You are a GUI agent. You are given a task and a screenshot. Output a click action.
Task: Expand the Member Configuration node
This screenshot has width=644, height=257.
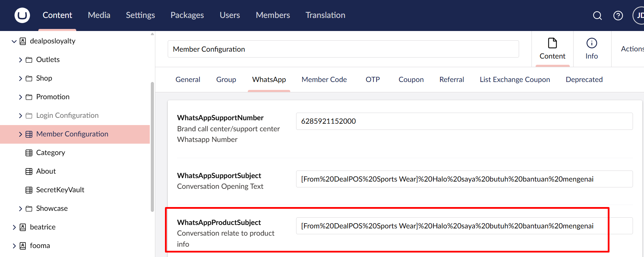(20, 134)
